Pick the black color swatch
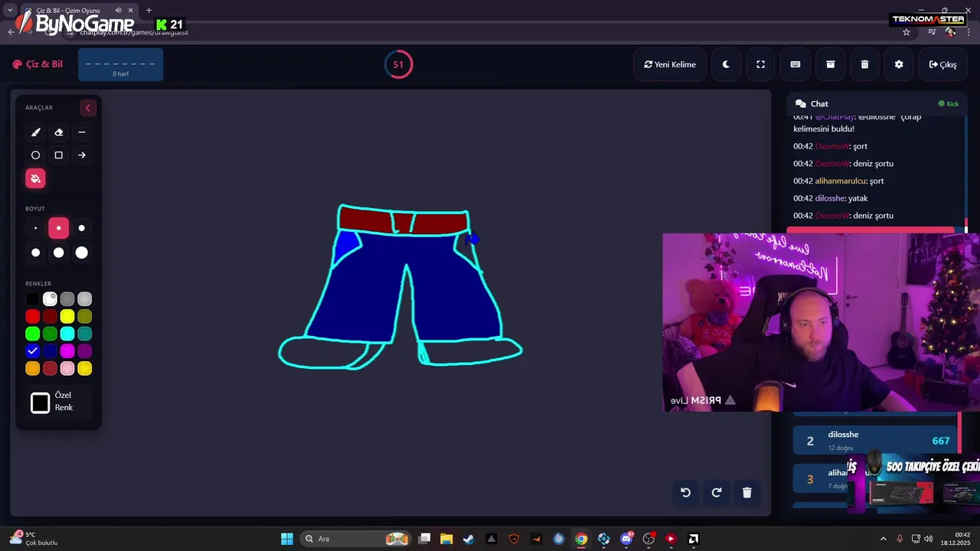This screenshot has width=980, height=551. (32, 299)
